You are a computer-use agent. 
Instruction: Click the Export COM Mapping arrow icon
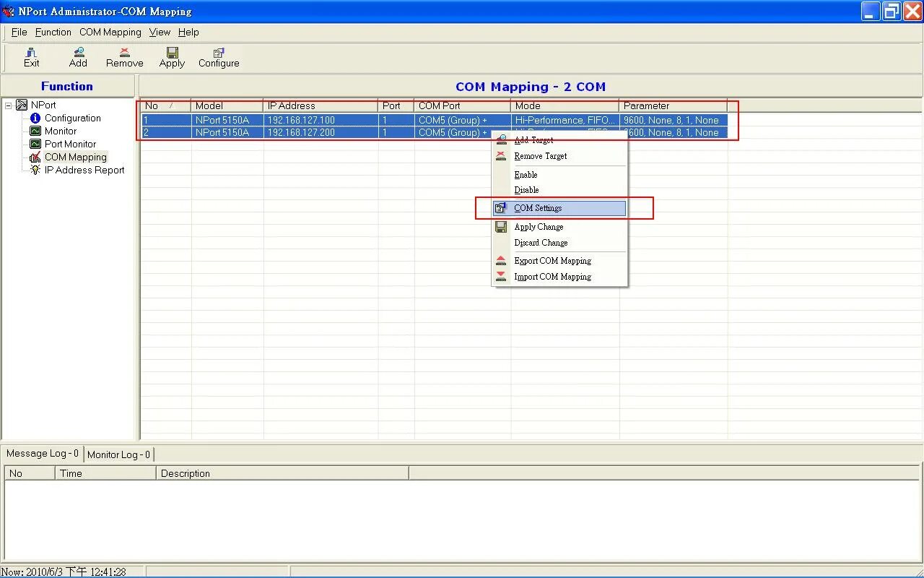501,261
